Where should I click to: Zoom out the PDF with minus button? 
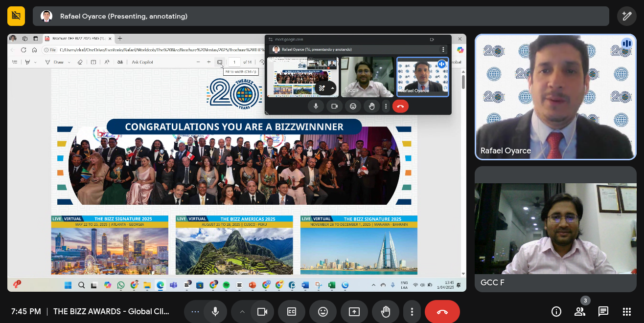[198, 62]
